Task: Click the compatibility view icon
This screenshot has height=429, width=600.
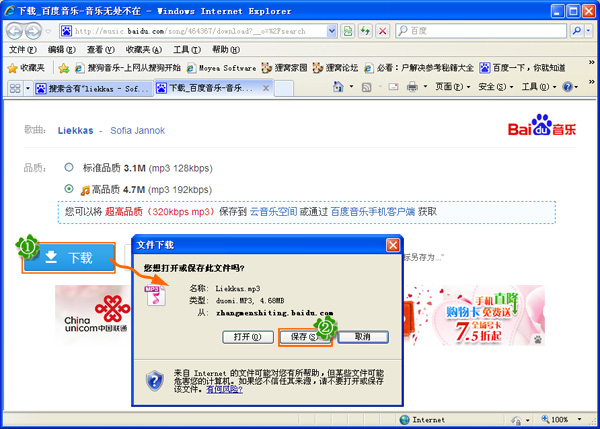Action: point(347,31)
